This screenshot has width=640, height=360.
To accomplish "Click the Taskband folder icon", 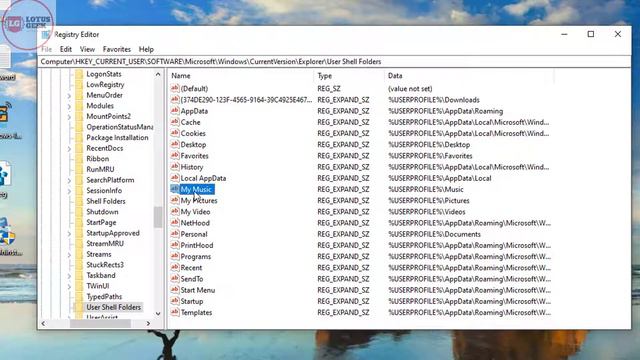I will (x=79, y=276).
